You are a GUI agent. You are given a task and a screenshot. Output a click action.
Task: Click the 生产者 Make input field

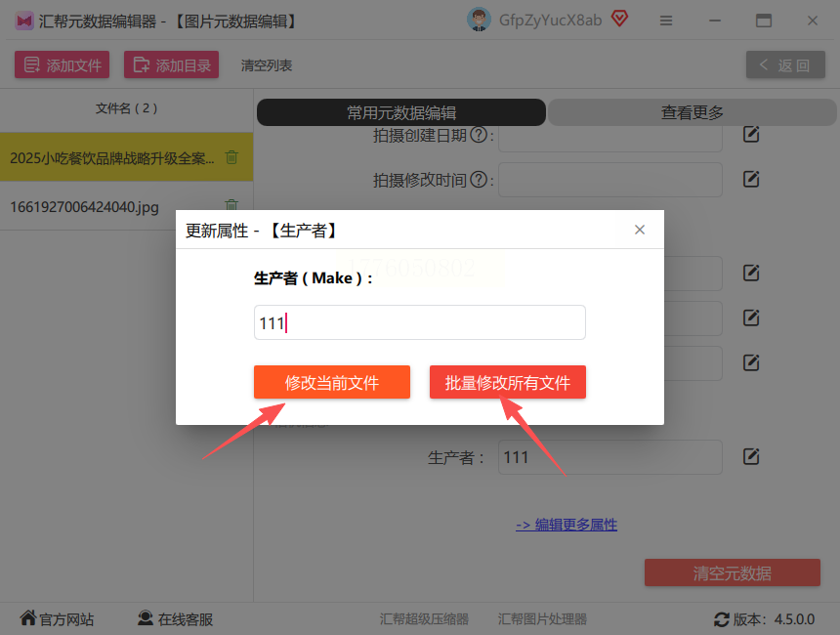[419, 322]
